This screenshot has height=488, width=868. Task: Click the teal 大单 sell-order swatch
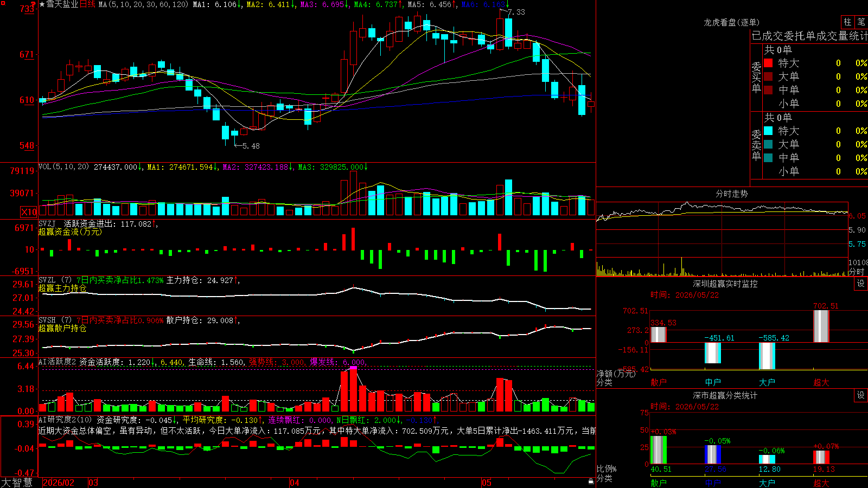pos(768,144)
